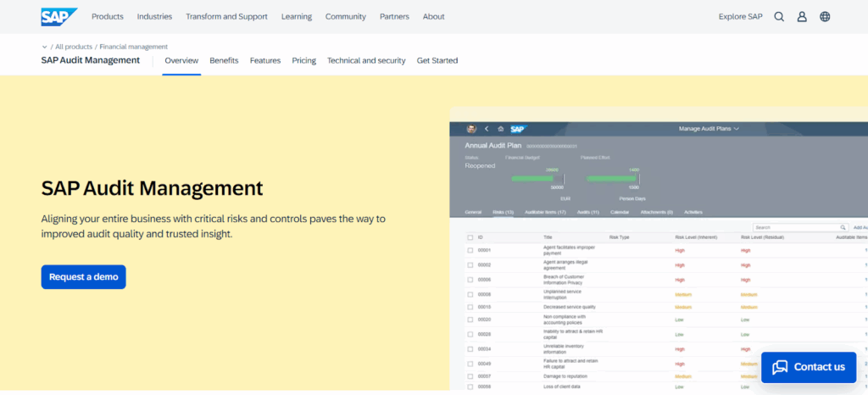Click the SAP Audit Management title beside the tabs
868x395 pixels.
[x=90, y=60]
